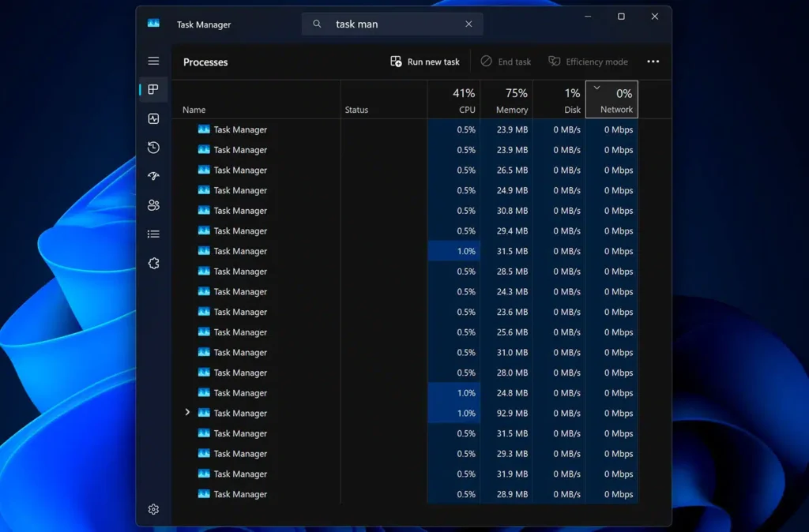The width and height of the screenshot is (809, 532).
Task: Select the Processes page icon in sidebar
Action: (x=153, y=90)
